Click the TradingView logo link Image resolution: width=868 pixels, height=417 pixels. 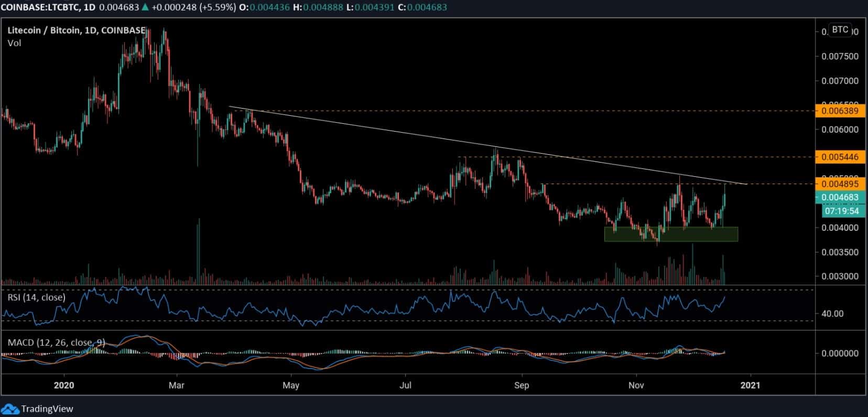coord(38,409)
